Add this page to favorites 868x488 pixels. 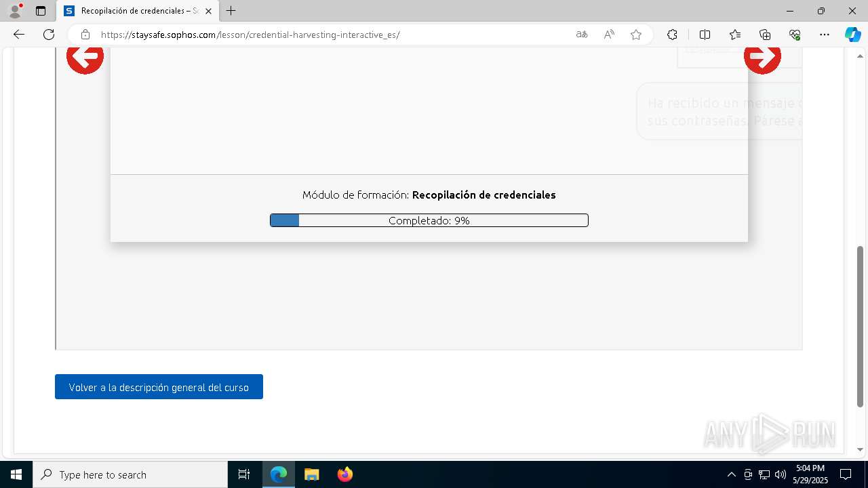tap(636, 35)
